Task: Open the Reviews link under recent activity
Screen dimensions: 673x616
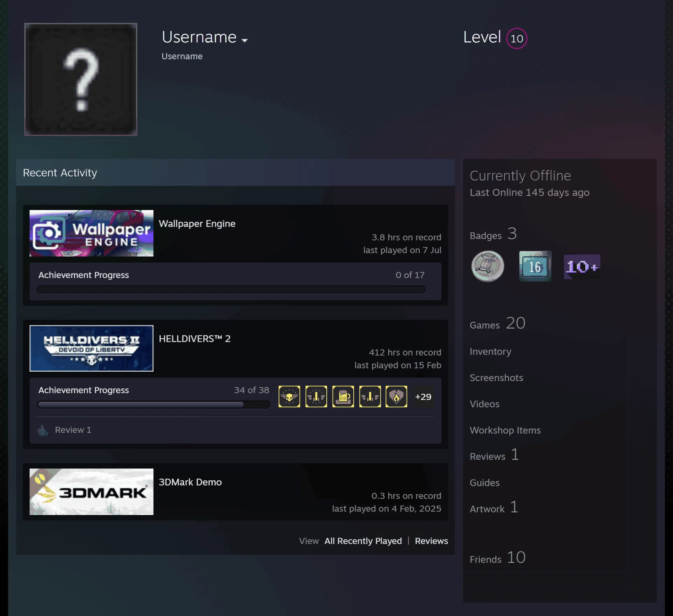Action: tap(431, 541)
